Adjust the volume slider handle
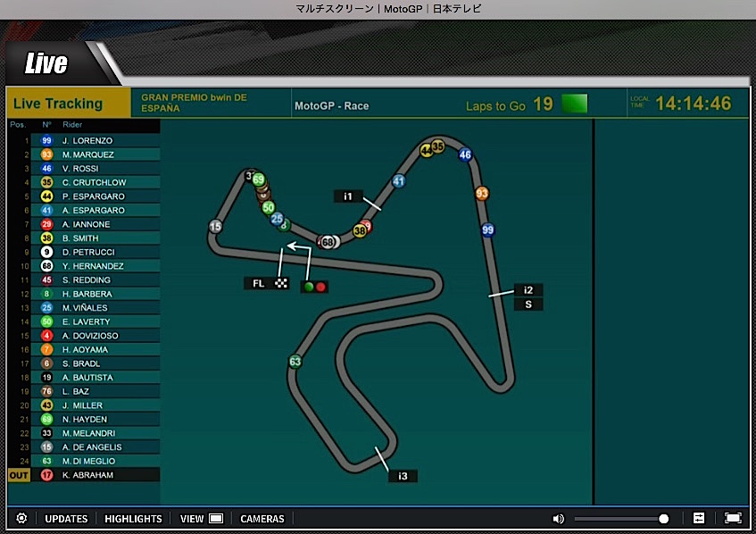 point(663,519)
